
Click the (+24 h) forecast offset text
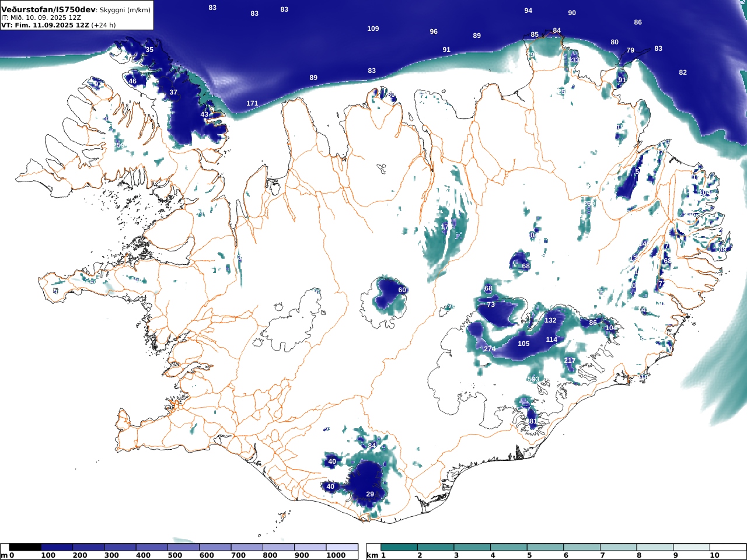pos(104,25)
